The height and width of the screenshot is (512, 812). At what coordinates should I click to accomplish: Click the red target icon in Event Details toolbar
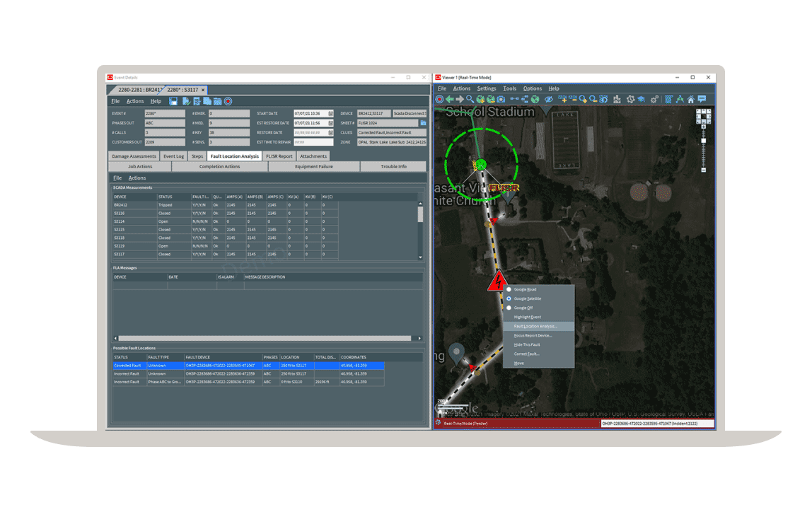228,101
